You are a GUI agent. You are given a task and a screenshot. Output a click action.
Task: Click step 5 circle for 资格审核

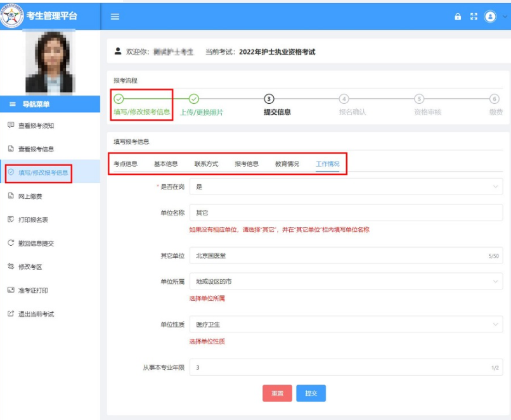click(x=420, y=99)
